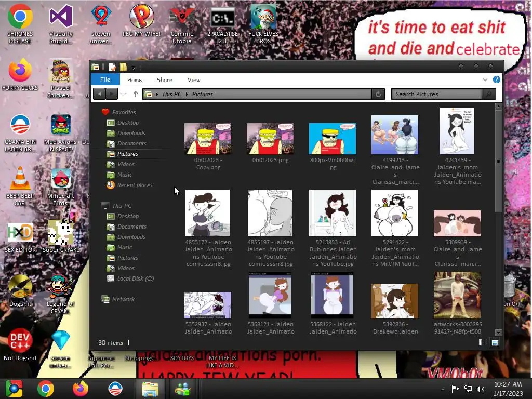Screen dimensions: 532x399
Task: Open the Customize Quick Access Toolbar dropdown
Action: click(x=134, y=68)
